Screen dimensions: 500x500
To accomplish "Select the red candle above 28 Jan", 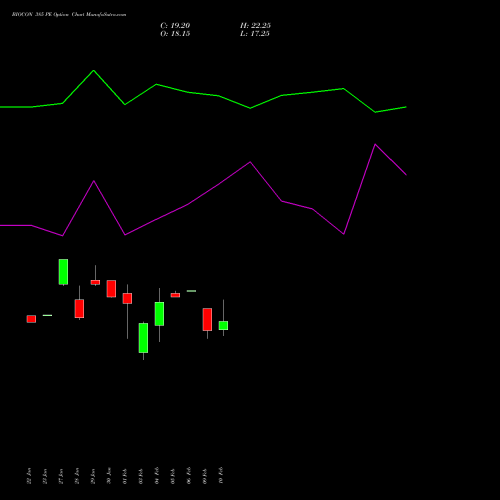I will (x=79, y=308).
